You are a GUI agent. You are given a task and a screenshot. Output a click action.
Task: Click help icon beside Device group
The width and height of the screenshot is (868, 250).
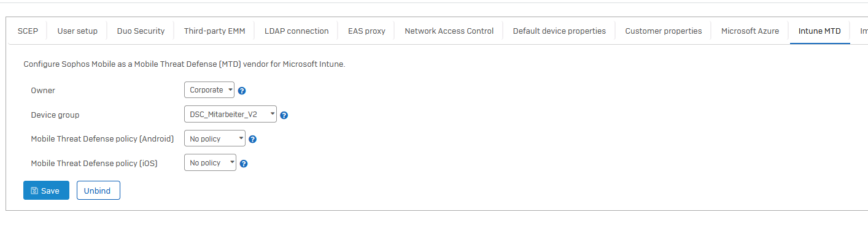(284, 115)
